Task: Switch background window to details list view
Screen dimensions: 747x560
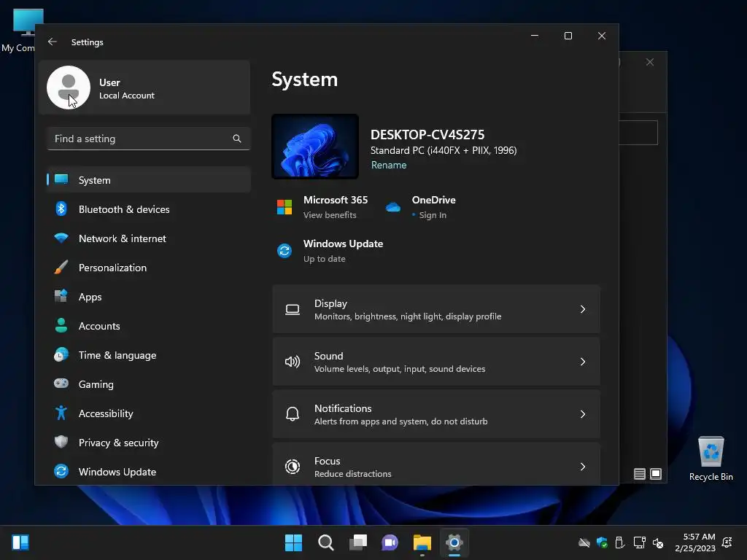Action: point(640,474)
